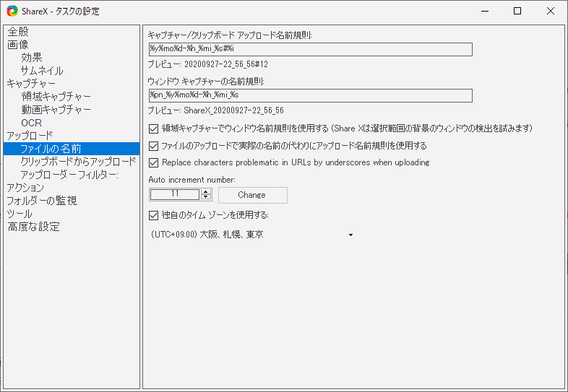
Task: Maximize the ShareX settings window
Action: (x=517, y=12)
